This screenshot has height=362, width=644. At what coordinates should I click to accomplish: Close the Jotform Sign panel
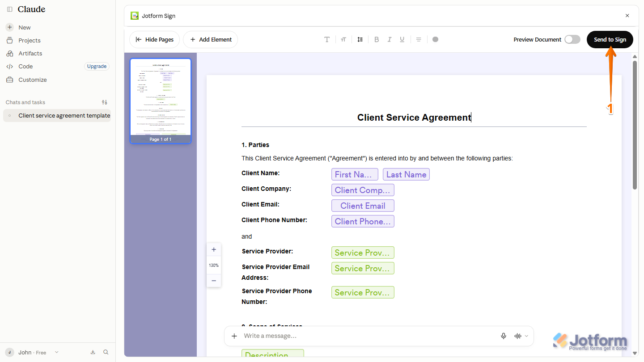click(x=627, y=16)
